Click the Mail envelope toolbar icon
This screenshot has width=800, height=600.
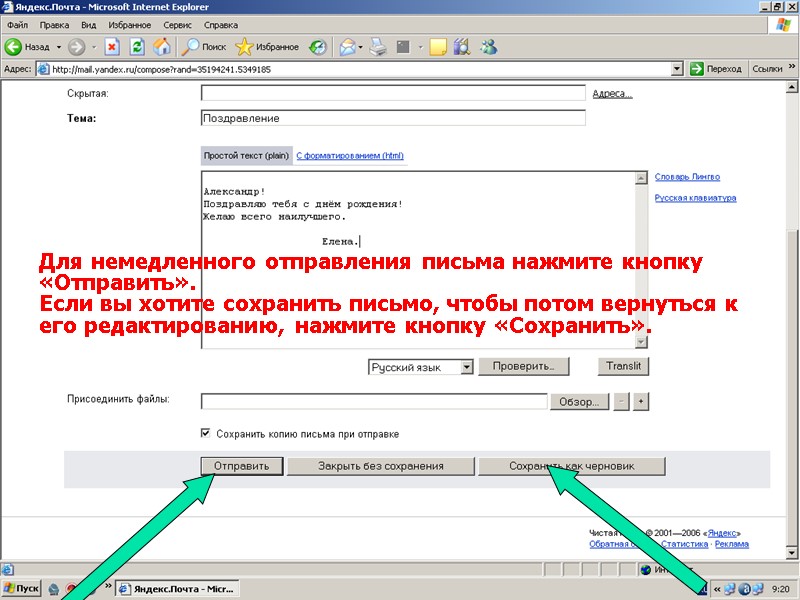click(x=347, y=47)
